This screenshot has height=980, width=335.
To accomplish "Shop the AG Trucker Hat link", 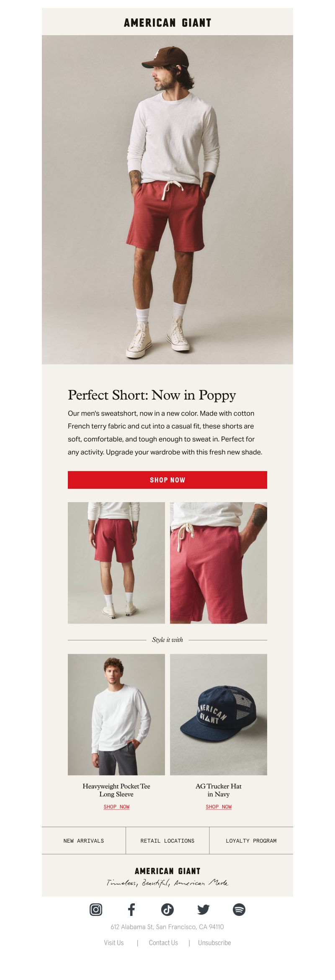I will coord(219,807).
